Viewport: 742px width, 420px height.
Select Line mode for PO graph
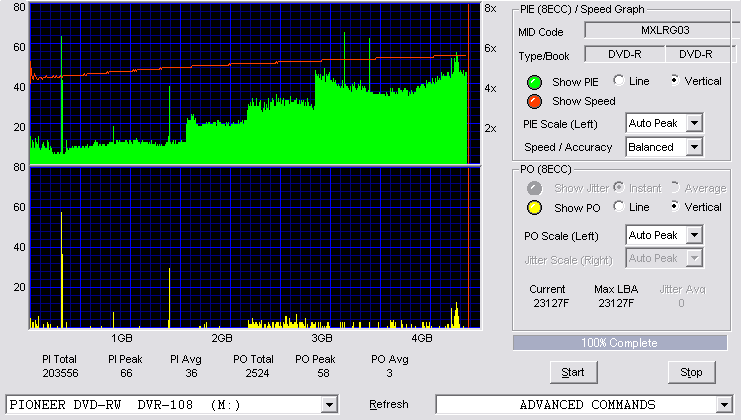tap(619, 206)
